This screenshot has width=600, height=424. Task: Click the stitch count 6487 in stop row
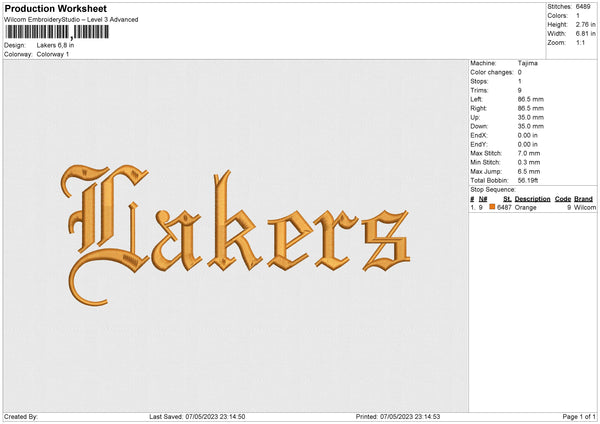click(x=504, y=207)
